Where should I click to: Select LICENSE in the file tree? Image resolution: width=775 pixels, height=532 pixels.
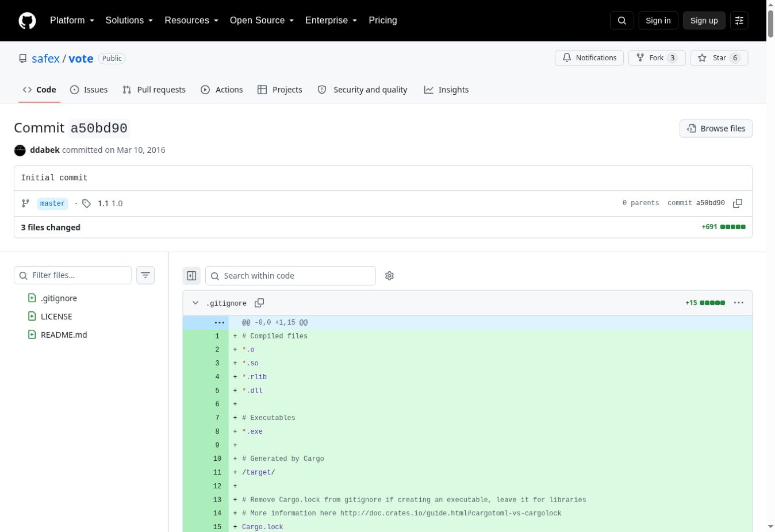pos(56,317)
